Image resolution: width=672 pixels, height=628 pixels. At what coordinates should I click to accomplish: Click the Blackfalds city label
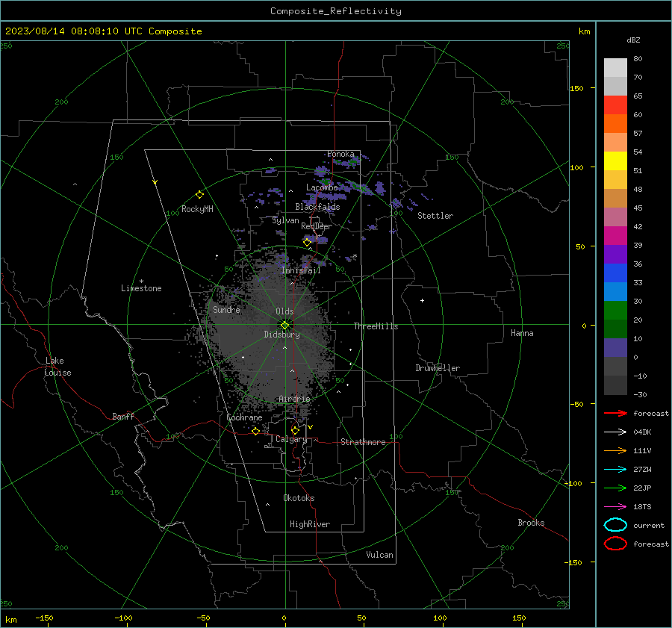[317, 207]
